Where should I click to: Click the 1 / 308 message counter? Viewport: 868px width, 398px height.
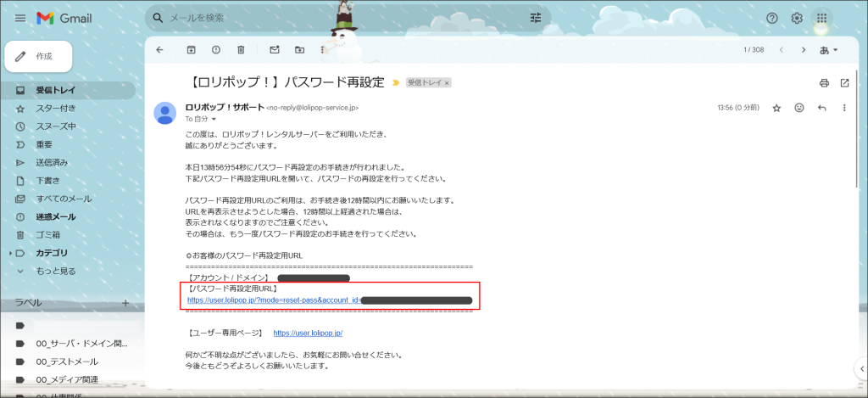[x=754, y=50]
